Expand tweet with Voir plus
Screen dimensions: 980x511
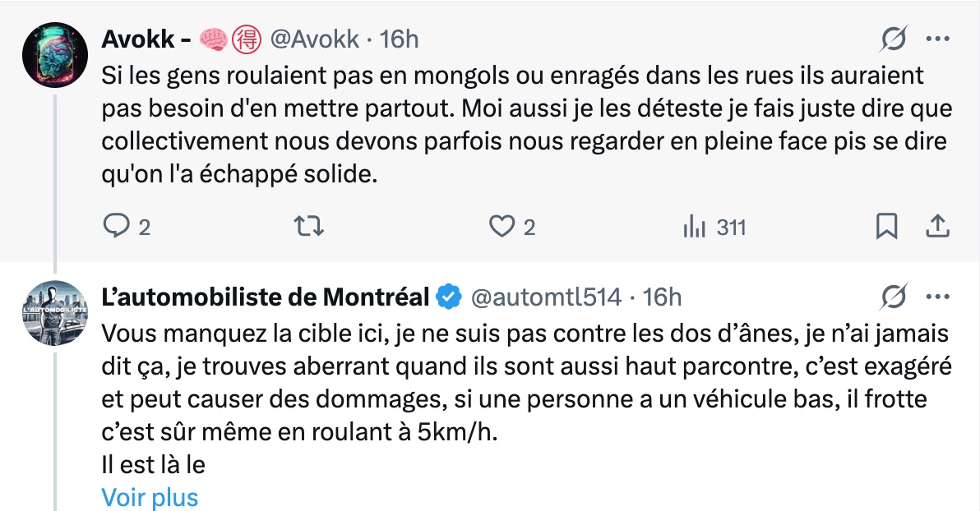pyautogui.click(x=150, y=497)
